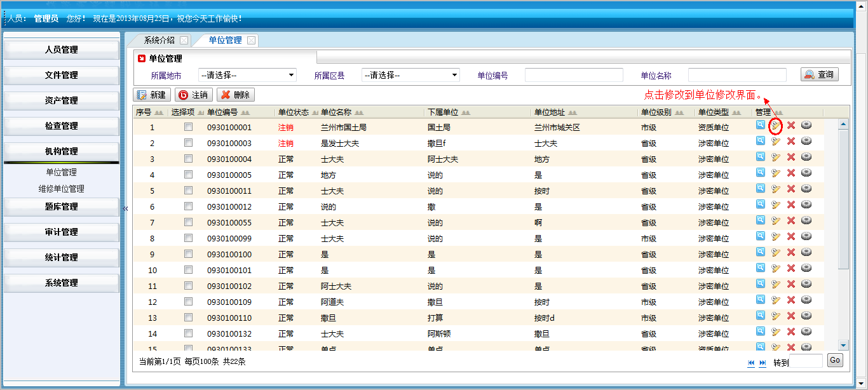Click the table scrollbar up arrow

(x=844, y=124)
